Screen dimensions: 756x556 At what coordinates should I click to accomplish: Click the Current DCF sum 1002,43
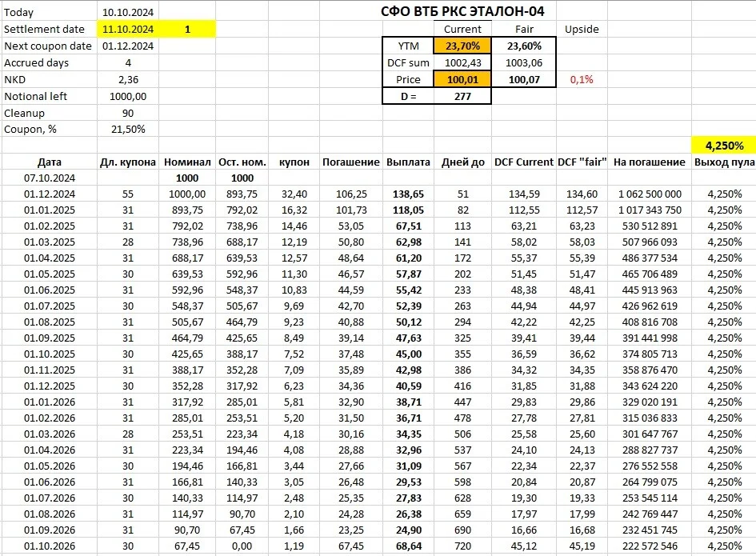(x=462, y=62)
